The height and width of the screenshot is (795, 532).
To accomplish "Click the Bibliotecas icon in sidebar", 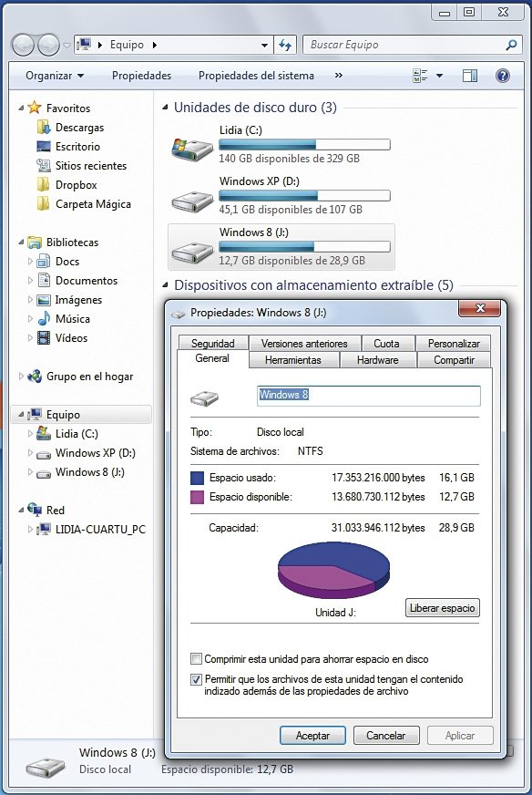I will click(35, 243).
